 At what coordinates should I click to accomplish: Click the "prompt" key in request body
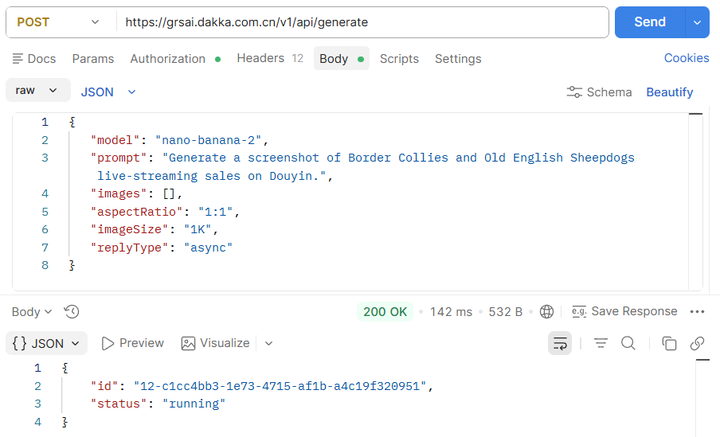(118, 158)
